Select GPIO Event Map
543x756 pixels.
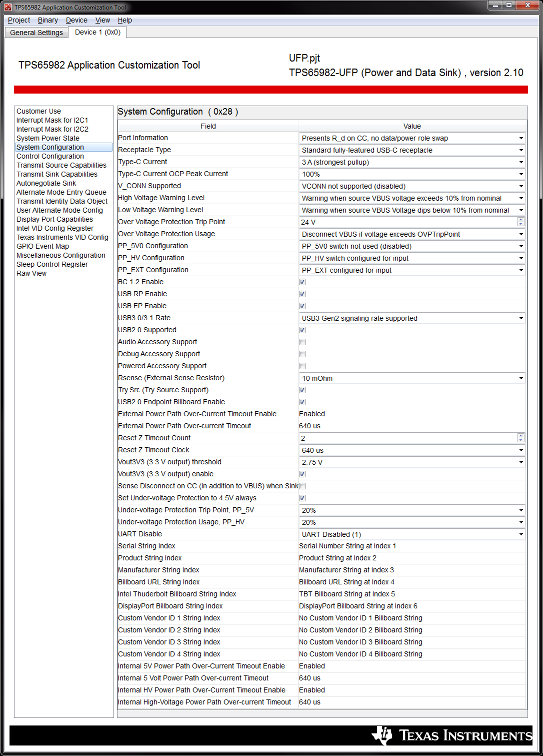[42, 246]
